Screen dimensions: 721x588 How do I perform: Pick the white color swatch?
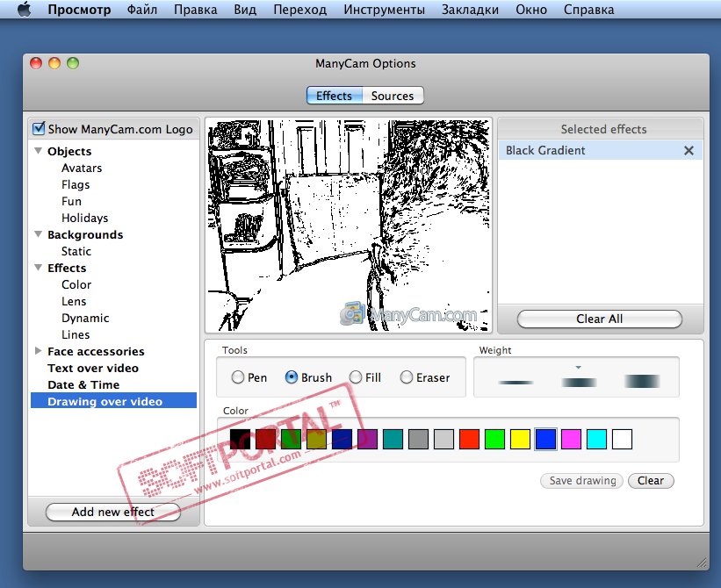pyautogui.click(x=622, y=439)
